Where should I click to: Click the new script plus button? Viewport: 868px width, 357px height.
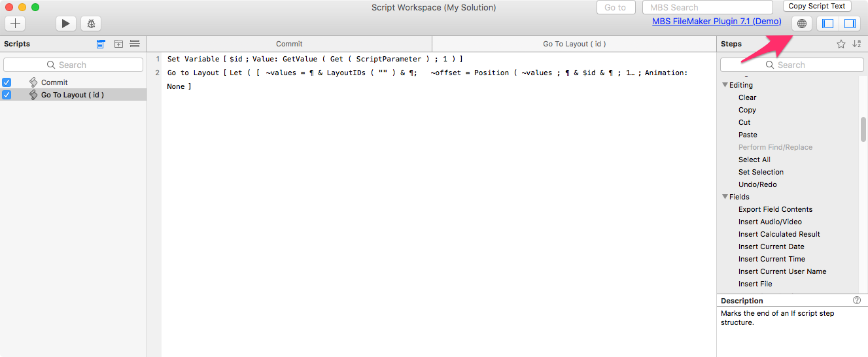point(15,23)
